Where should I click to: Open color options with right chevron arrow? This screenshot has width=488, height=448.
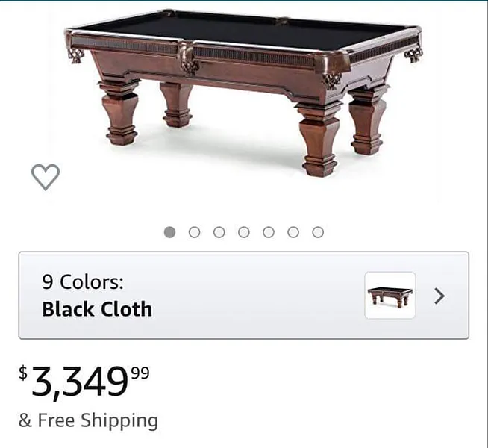tap(439, 296)
